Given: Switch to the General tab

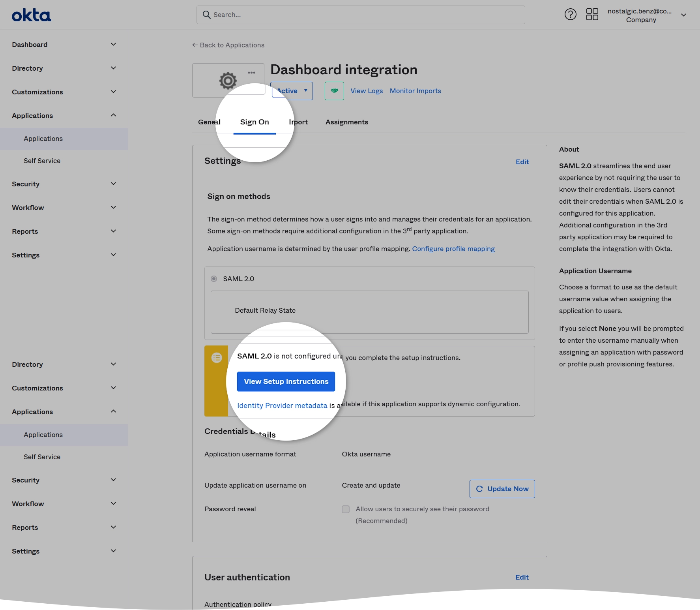Looking at the screenshot, I should point(209,122).
